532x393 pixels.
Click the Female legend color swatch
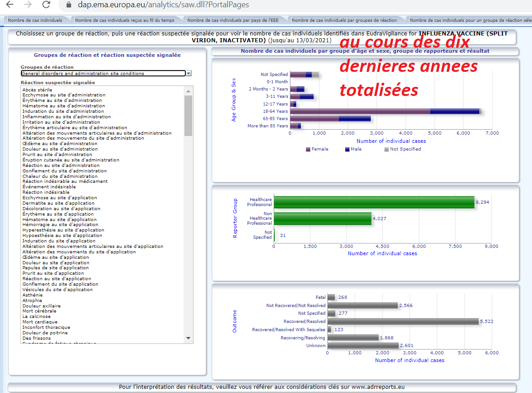coord(308,149)
